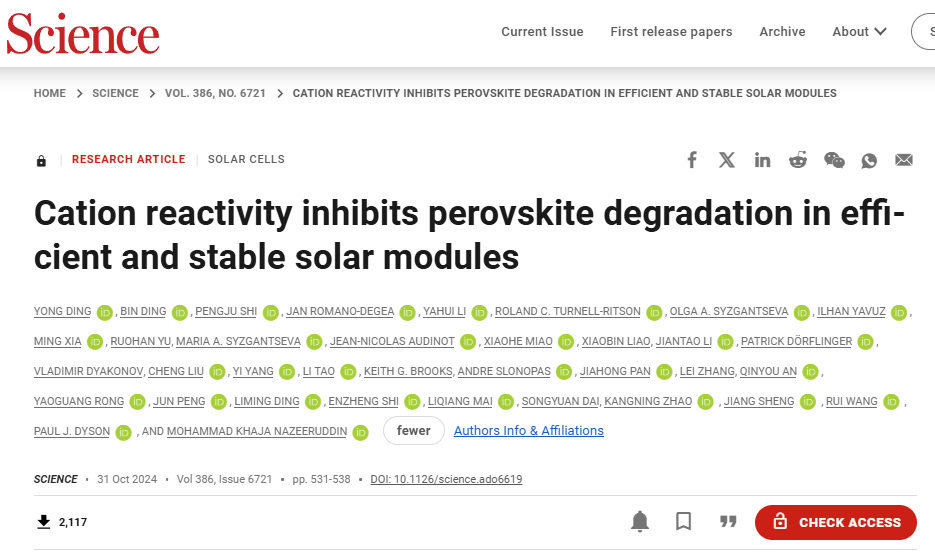Share article on X (Twitter)
Viewport: 935px width, 558px height.
(726, 160)
